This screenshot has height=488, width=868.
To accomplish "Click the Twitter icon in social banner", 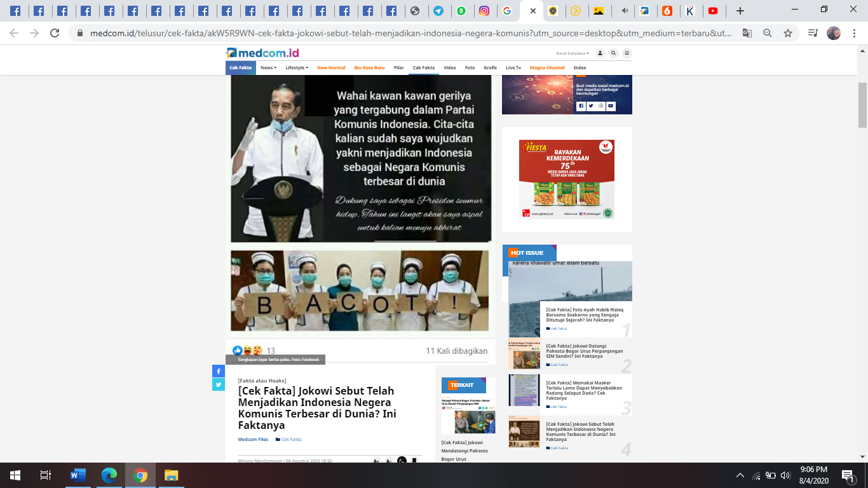I will 590,106.
